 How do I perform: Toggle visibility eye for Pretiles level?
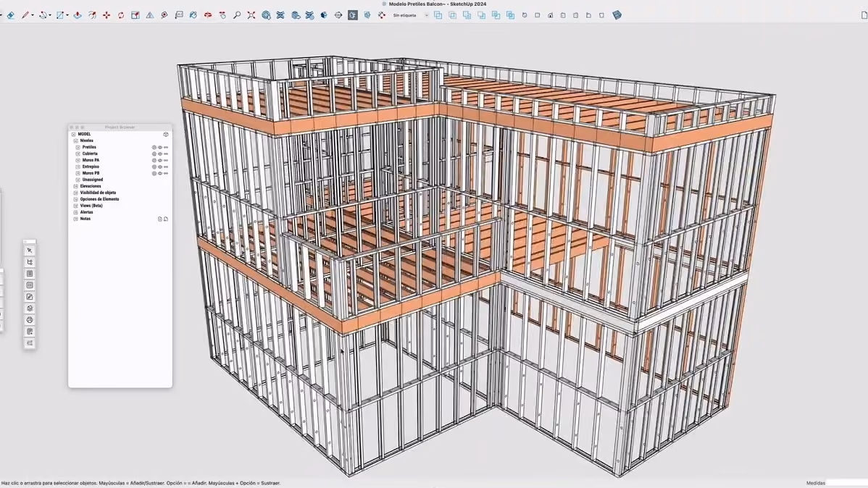[x=160, y=148]
